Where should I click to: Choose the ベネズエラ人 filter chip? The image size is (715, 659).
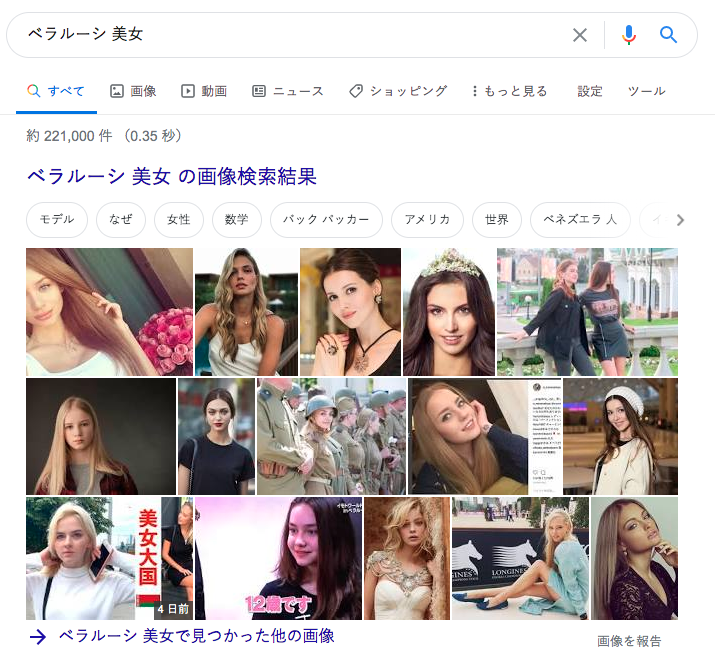coord(580,220)
